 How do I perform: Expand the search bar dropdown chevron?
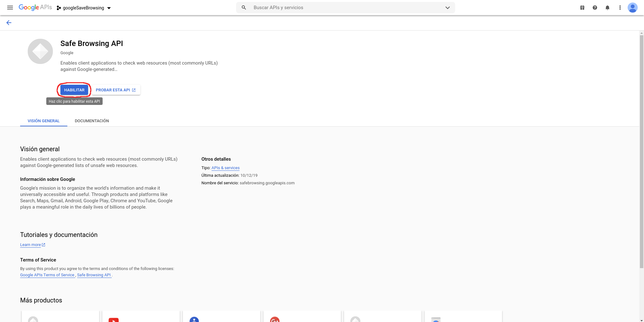pyautogui.click(x=447, y=8)
